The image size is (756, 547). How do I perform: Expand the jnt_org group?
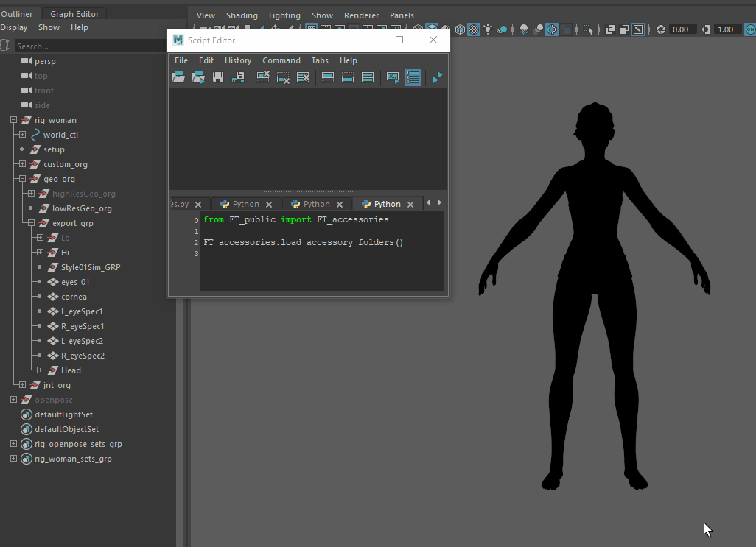point(22,385)
